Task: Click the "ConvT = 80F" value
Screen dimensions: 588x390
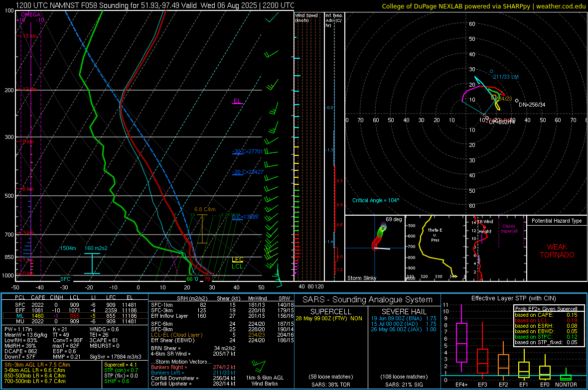Action: coord(68,341)
